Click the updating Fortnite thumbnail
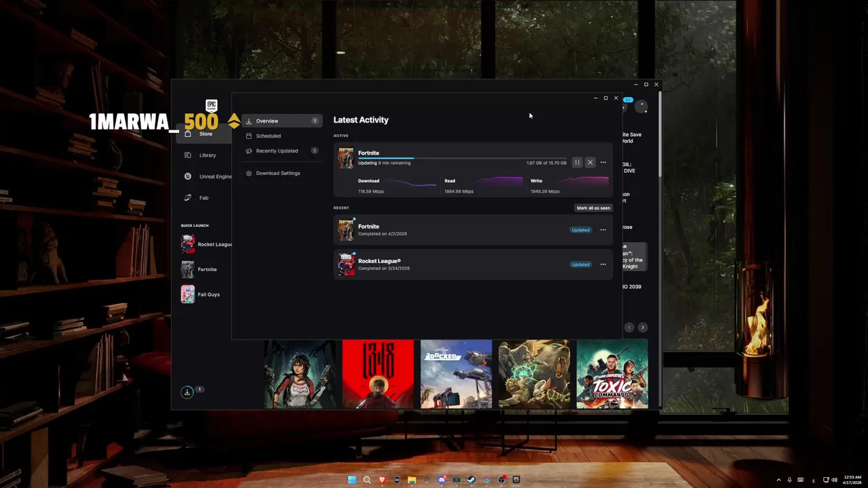The height and width of the screenshot is (488, 868). pos(346,158)
